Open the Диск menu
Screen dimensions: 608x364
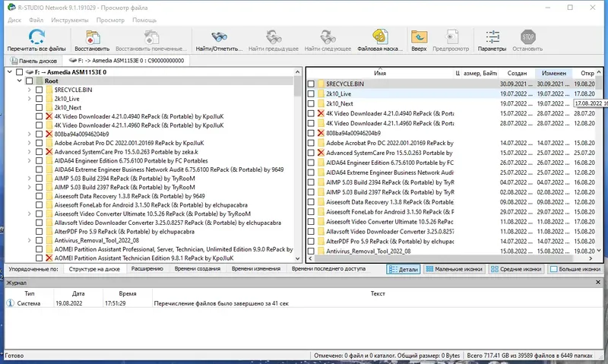point(14,20)
